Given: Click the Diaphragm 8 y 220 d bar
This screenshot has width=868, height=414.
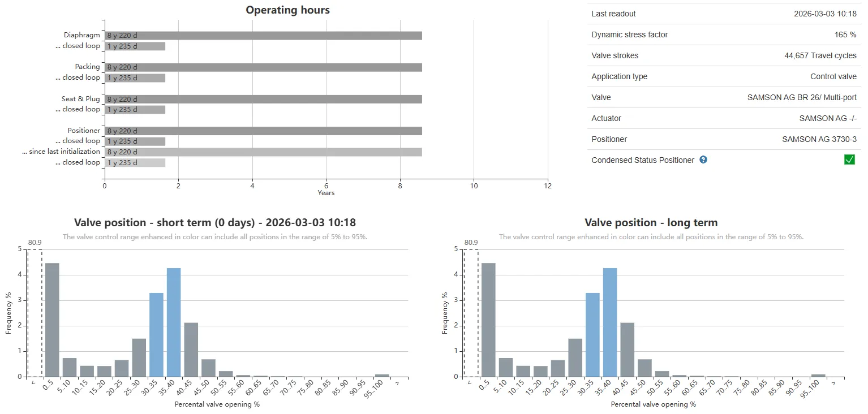Looking at the screenshot, I should pos(263,36).
